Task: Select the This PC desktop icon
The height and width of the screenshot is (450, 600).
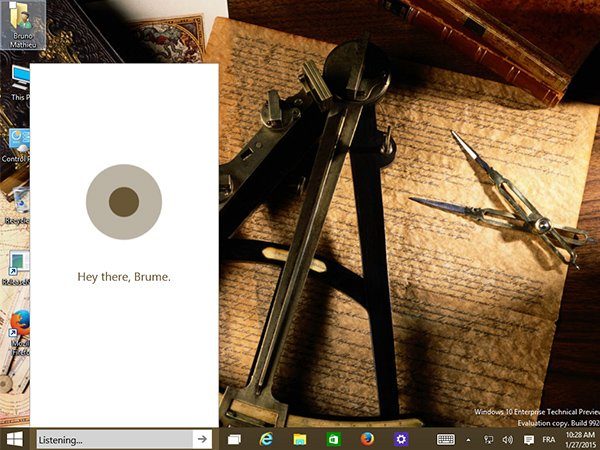Action: 18,83
